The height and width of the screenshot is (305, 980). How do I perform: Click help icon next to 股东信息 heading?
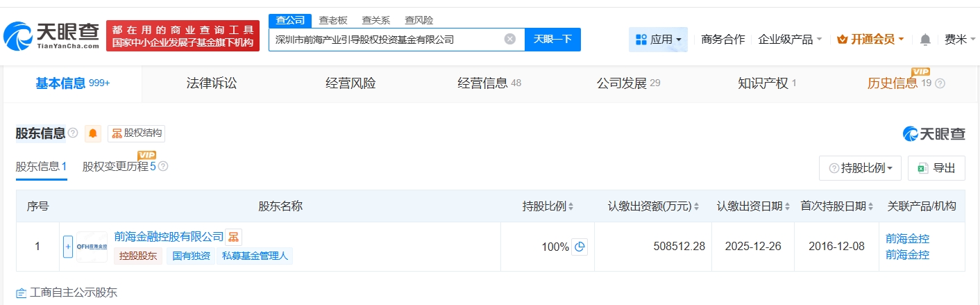73,133
